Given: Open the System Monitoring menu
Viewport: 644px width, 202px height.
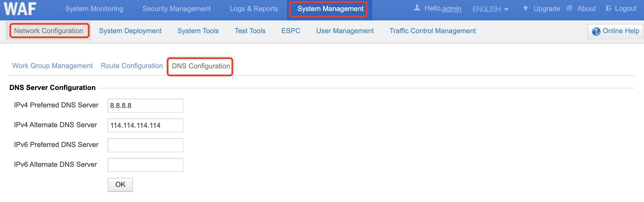Looking at the screenshot, I should [94, 9].
